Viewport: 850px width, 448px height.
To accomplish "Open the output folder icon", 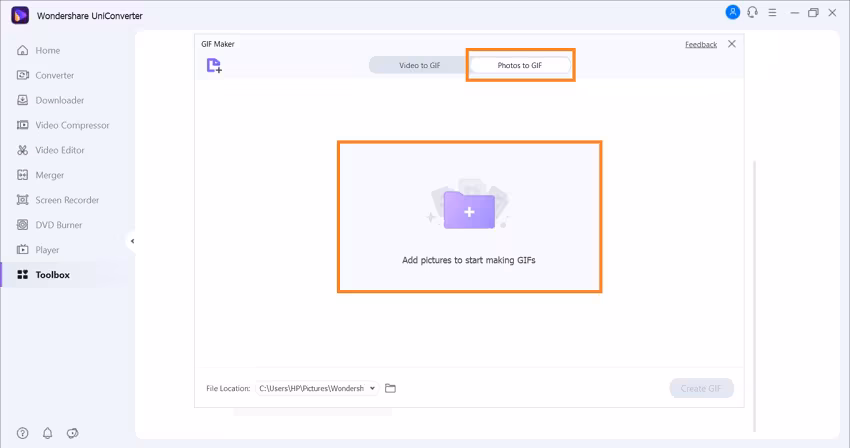I will click(x=390, y=388).
